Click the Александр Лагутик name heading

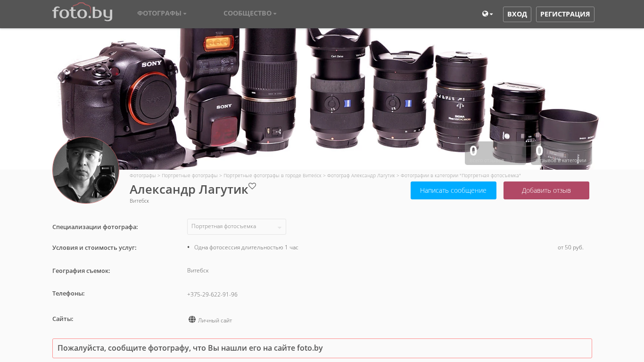(189, 189)
